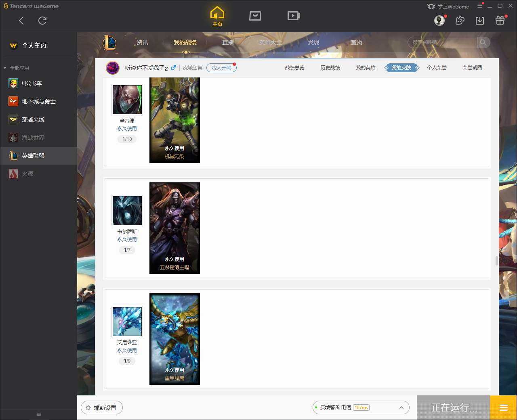The height and width of the screenshot is (420, 517).
Task: Open the 英雄大全 tab
Action: point(271,42)
